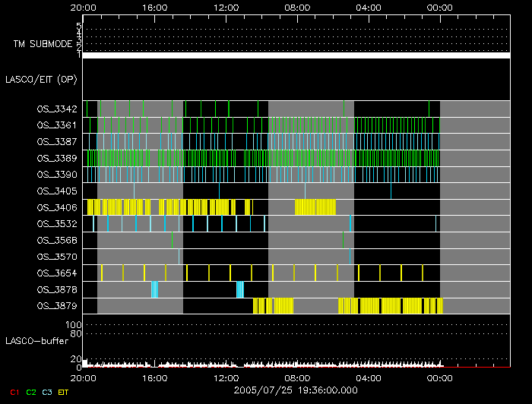Click the 04:00 tick on top axis
This screenshot has width=532, height=404.
[x=369, y=7]
